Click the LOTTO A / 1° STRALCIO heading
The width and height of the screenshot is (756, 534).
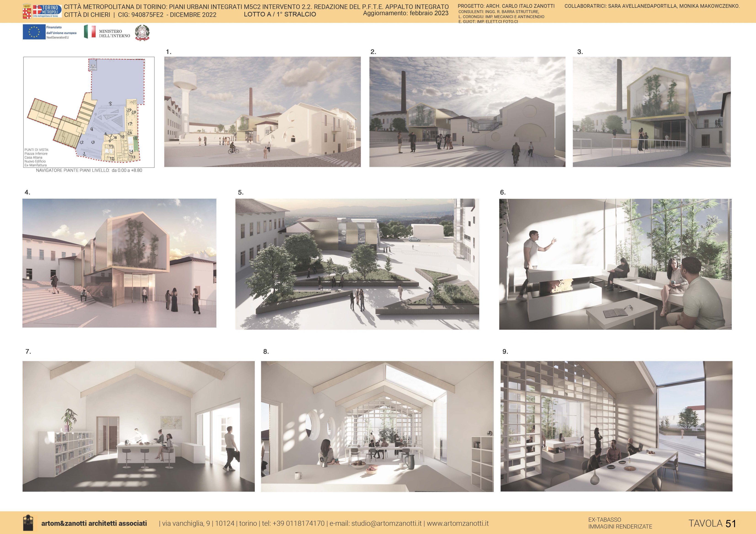click(x=280, y=14)
